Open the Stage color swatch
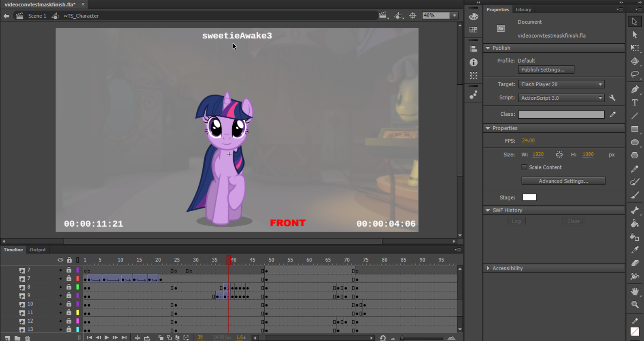Viewport: 644px width, 341px height. click(529, 197)
